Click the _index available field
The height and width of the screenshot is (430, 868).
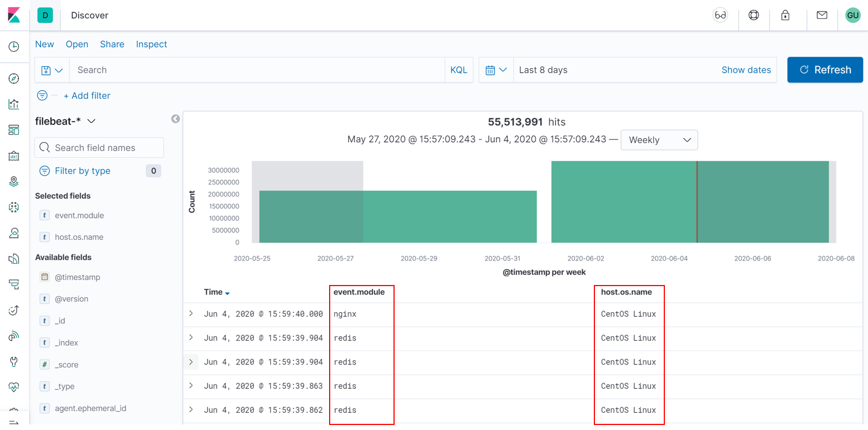click(67, 343)
